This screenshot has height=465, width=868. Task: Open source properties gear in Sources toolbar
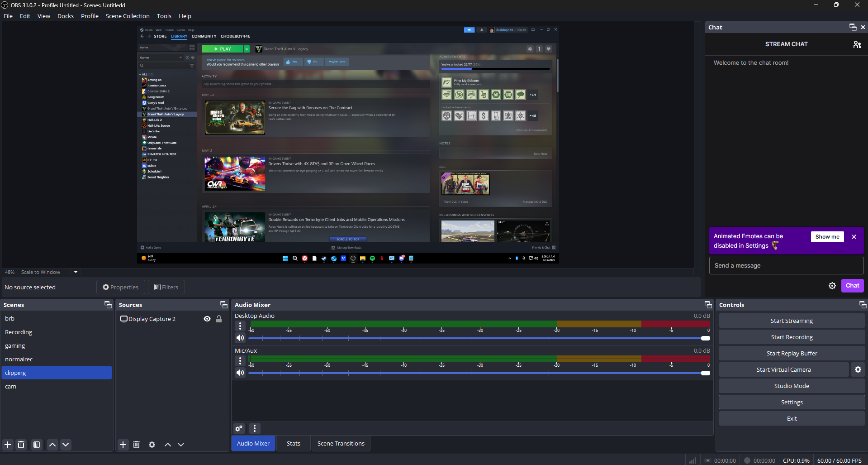152,445
